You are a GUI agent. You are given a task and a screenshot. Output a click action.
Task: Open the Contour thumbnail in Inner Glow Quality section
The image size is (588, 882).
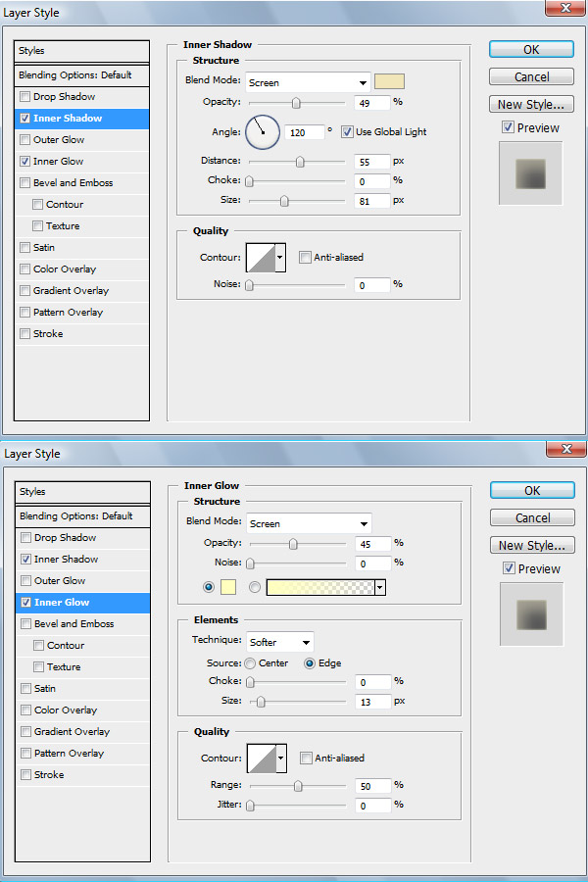pos(263,759)
